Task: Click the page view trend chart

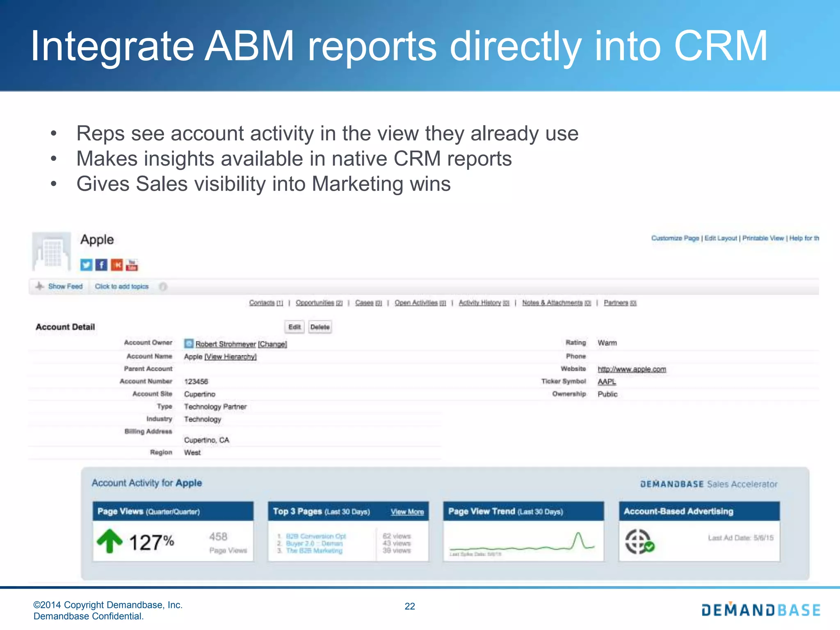Action: [x=523, y=542]
